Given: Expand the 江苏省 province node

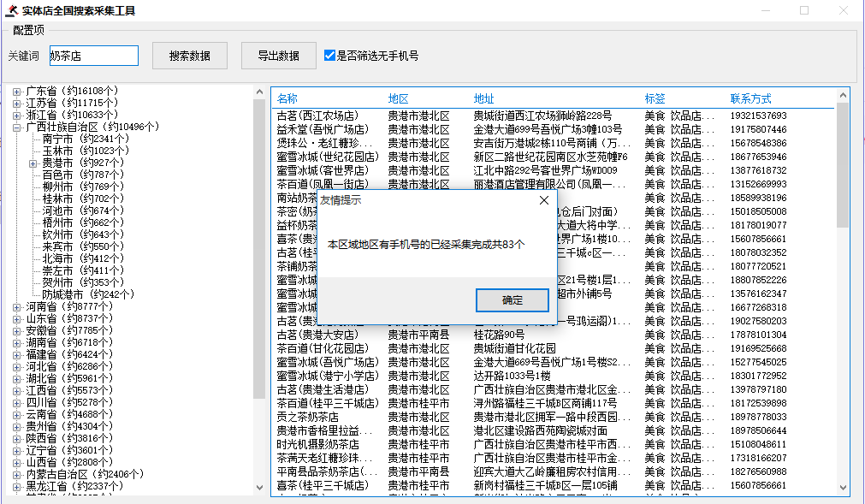Looking at the screenshot, I should (x=17, y=103).
